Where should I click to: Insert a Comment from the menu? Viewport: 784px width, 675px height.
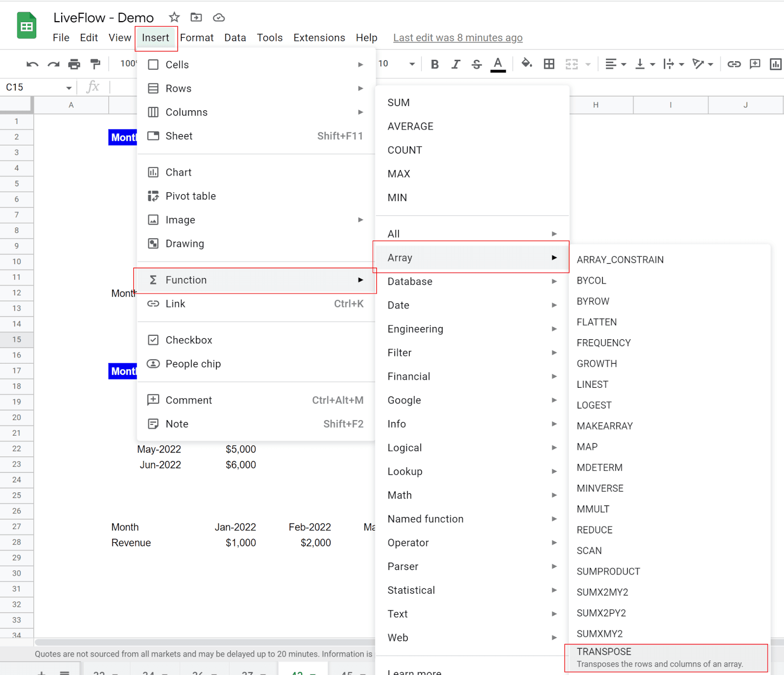[256, 400]
